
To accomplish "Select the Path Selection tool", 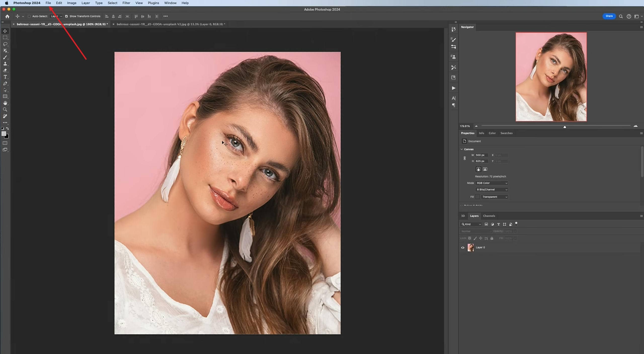I will point(5,90).
